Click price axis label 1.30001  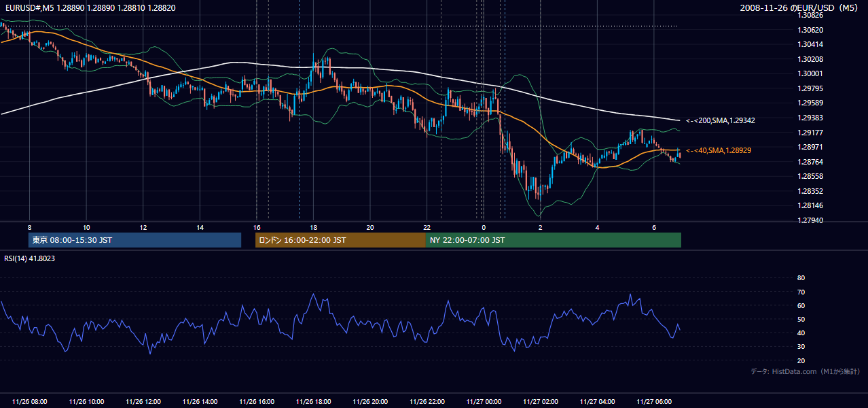tap(811, 73)
